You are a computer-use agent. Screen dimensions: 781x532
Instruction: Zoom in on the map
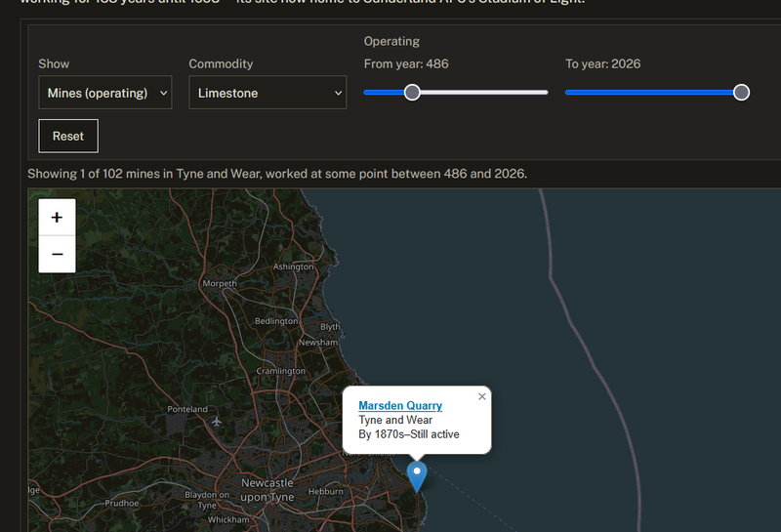tap(58, 217)
